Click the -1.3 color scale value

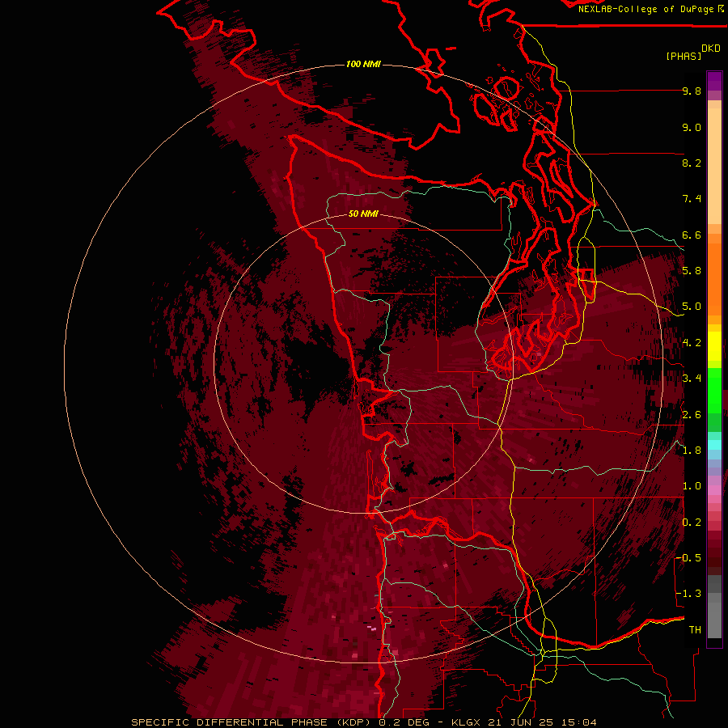[688, 594]
